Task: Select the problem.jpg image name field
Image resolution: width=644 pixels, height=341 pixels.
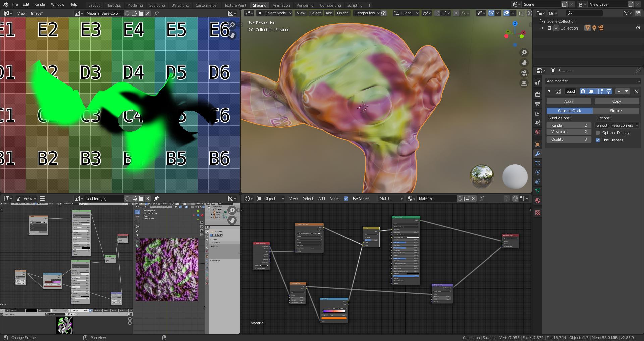Action: [104, 198]
